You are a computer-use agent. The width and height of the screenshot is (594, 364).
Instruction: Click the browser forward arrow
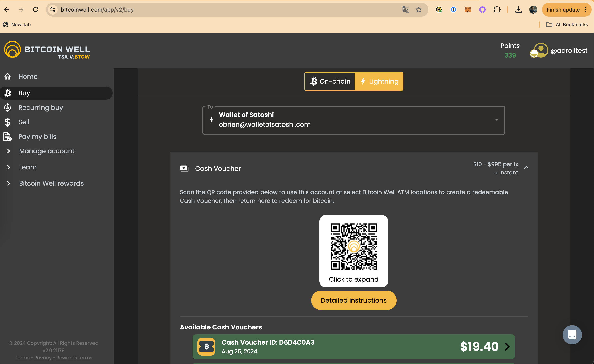click(21, 10)
